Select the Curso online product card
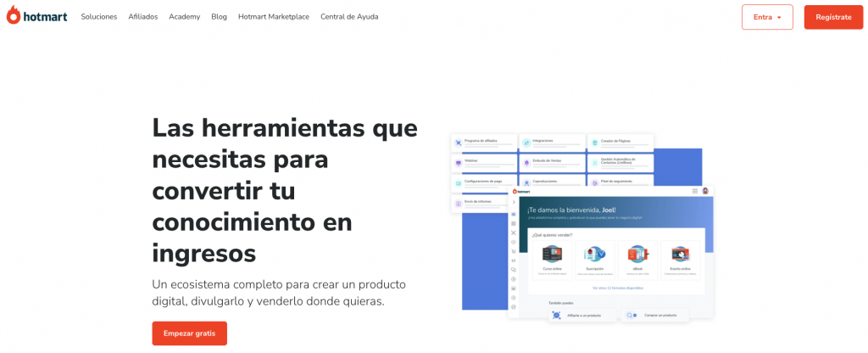This screenshot has height=353, width=868. 552,261
